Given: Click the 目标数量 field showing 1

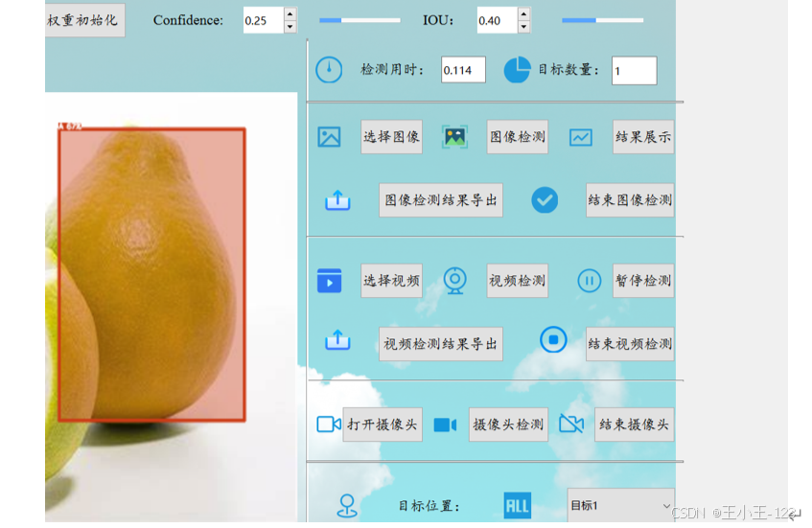Looking at the screenshot, I should click(635, 70).
